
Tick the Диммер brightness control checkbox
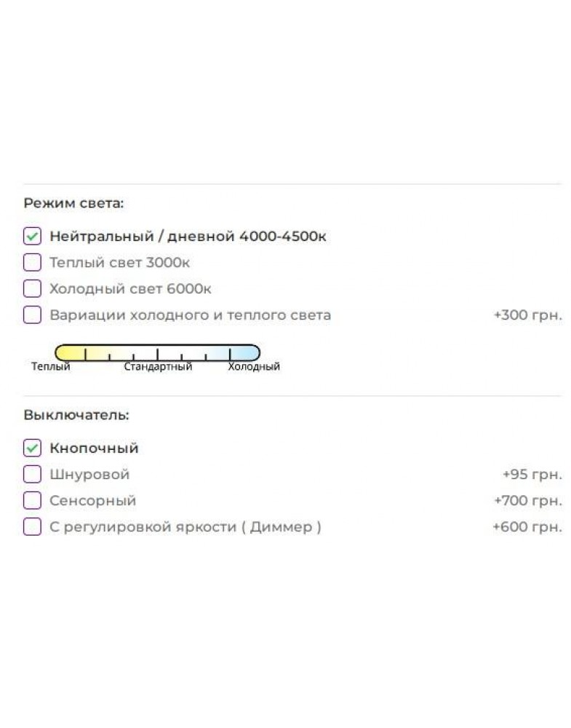pos(32,527)
